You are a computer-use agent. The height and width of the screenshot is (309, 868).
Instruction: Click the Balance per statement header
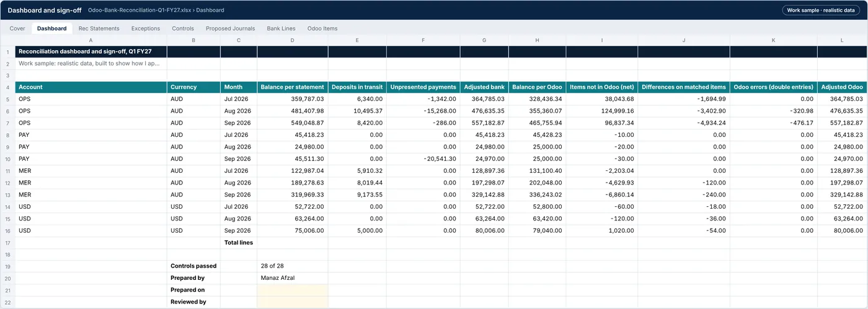click(x=293, y=87)
